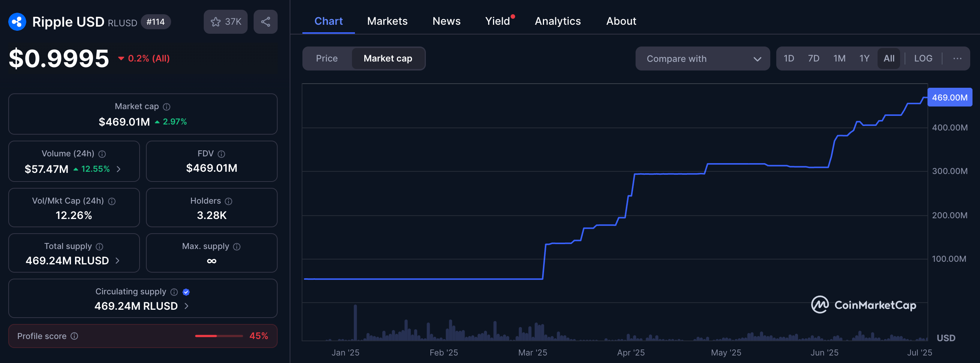This screenshot has width=980, height=363.
Task: Select the 1D time range
Action: [789, 58]
